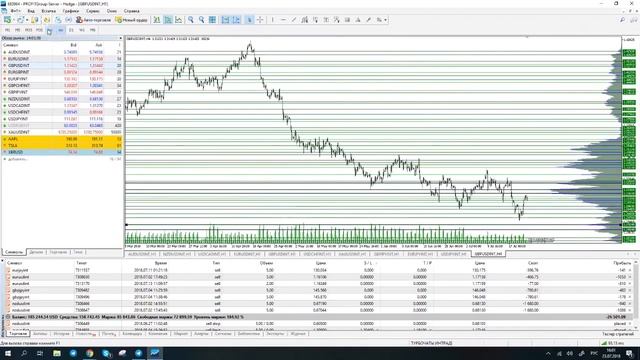
Task: Switch chart to bar chart view
Action: 157,20
